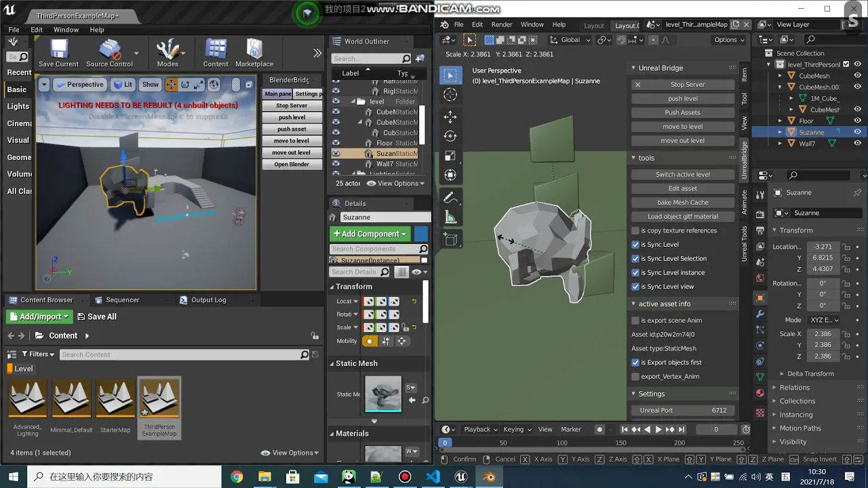Expand Instancing panel in Blender properties
The image size is (868, 488).
[x=795, y=415]
